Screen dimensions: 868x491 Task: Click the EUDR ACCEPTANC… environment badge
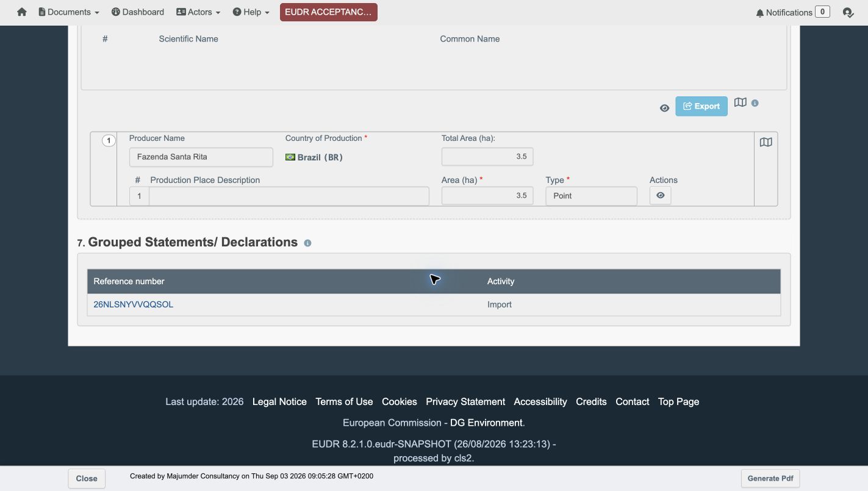point(329,12)
